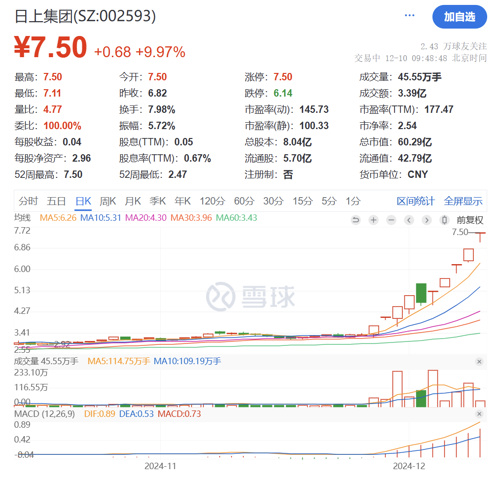Open MACD (12,26,9) indicator settings

45,414
